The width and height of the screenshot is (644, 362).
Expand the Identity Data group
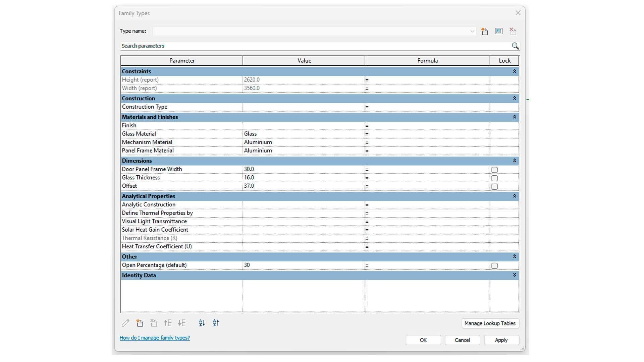tap(514, 275)
